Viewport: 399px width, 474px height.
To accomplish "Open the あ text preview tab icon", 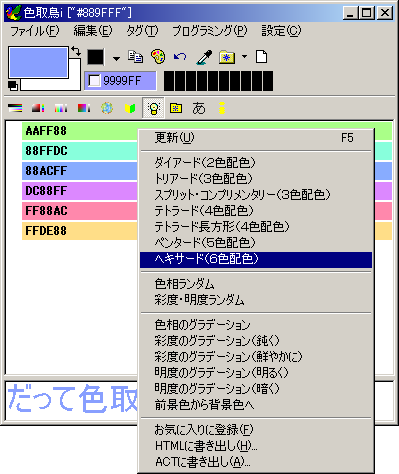I will coord(199,108).
